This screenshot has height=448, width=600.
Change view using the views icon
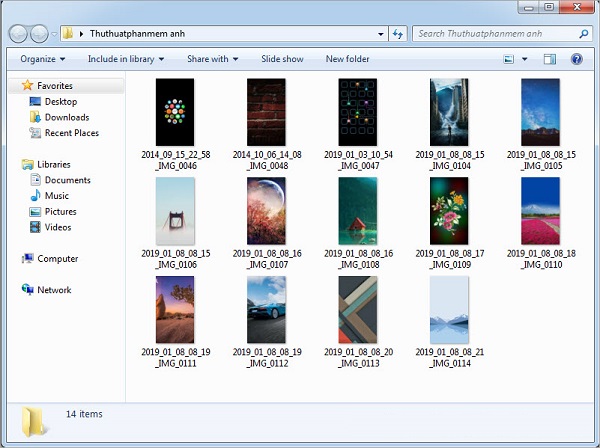tap(509, 59)
